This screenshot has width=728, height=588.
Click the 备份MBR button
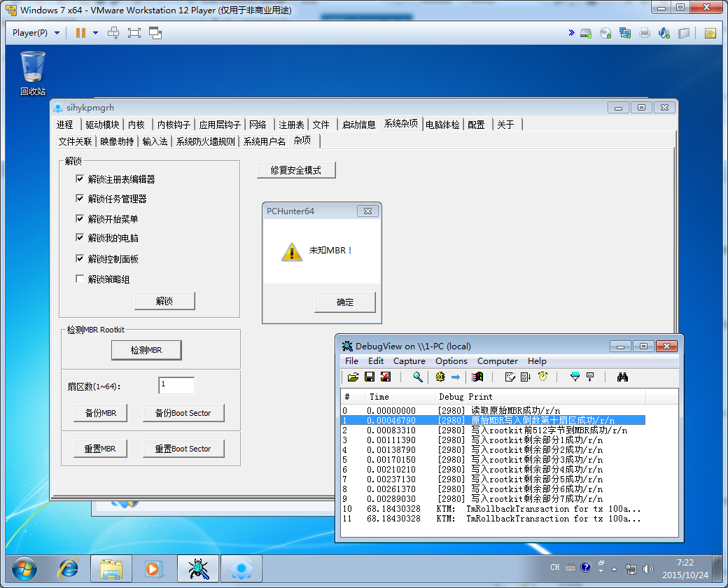click(x=100, y=413)
